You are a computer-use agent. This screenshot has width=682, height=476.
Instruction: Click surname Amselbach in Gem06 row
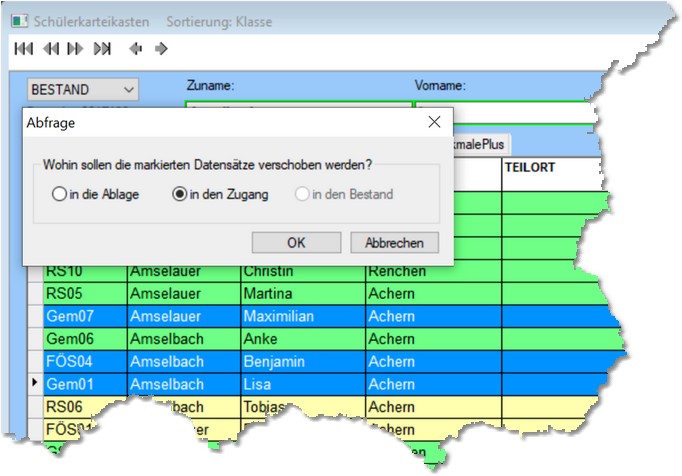coord(184,339)
